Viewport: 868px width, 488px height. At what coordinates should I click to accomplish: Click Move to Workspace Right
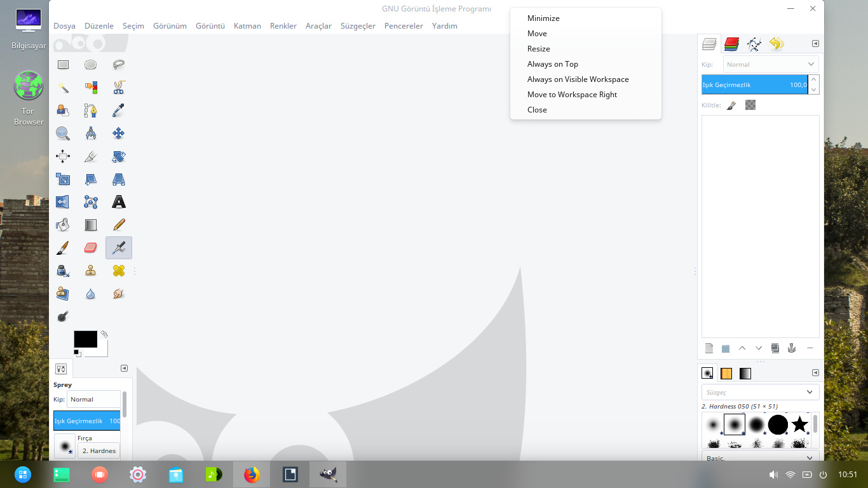click(572, 95)
